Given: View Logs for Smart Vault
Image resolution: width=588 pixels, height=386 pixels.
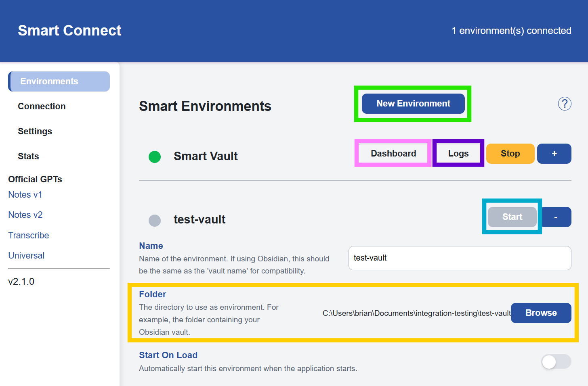Looking at the screenshot, I should click(458, 153).
